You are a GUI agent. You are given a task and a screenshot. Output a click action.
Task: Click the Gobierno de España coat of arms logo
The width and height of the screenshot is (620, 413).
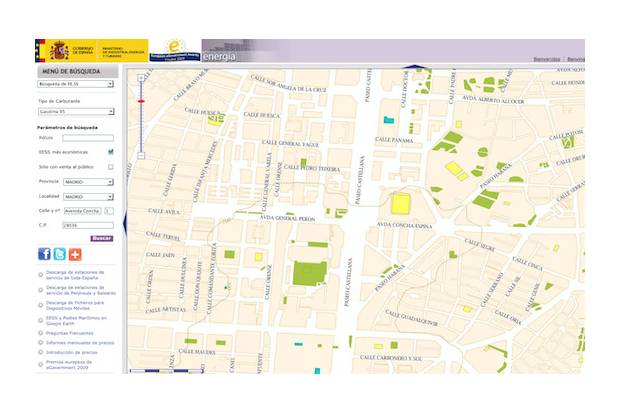point(59,51)
